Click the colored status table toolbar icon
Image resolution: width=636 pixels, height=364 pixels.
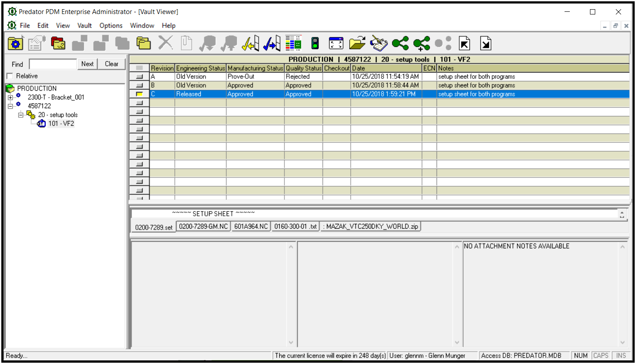pyautogui.click(x=293, y=43)
